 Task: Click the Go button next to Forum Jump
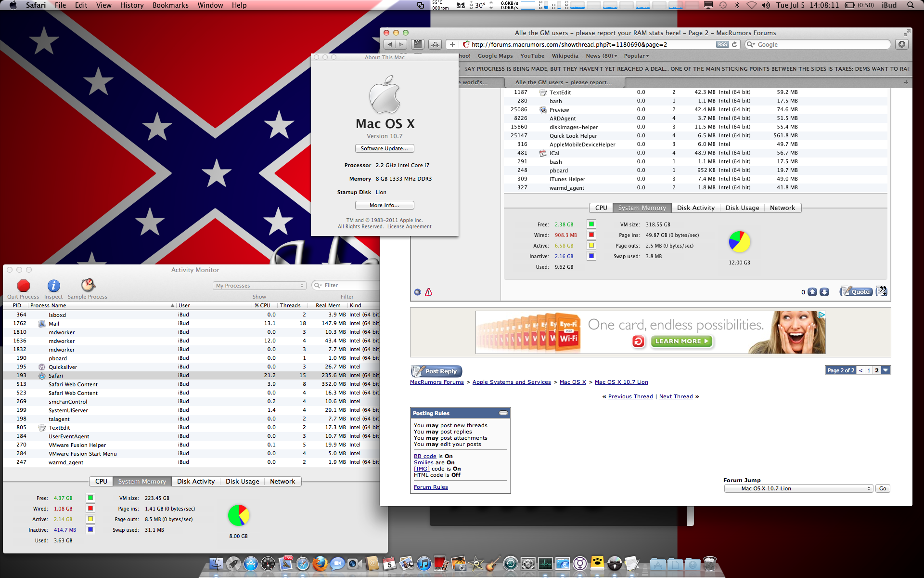pyautogui.click(x=883, y=488)
